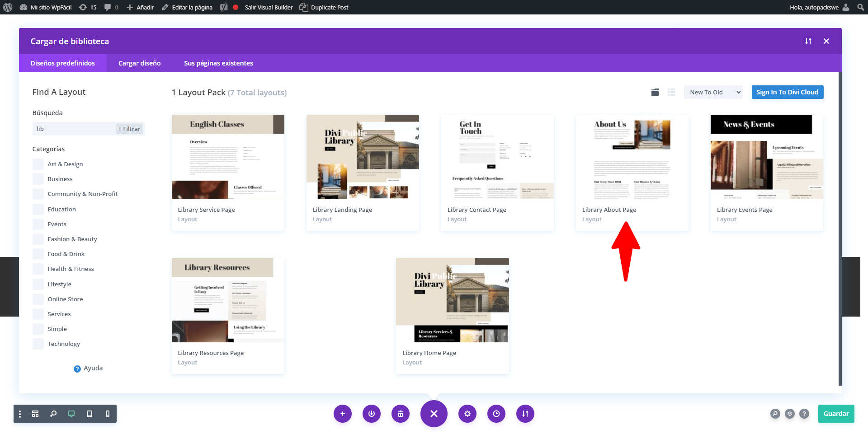Open comments bubble in admin bar

tap(111, 7)
